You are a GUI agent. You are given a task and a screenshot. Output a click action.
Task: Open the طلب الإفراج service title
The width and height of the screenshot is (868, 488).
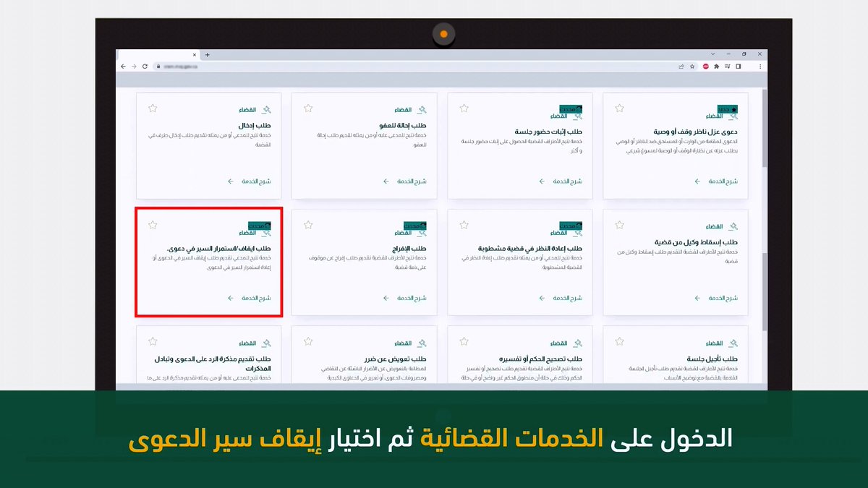coord(411,248)
